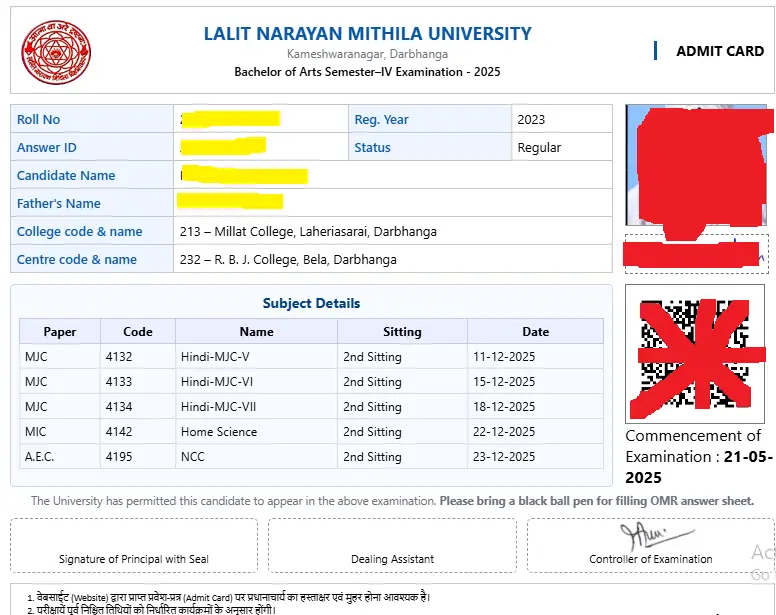Select the Hindi-MJC-V subject row
The height and width of the screenshot is (615, 776).
(x=215, y=357)
